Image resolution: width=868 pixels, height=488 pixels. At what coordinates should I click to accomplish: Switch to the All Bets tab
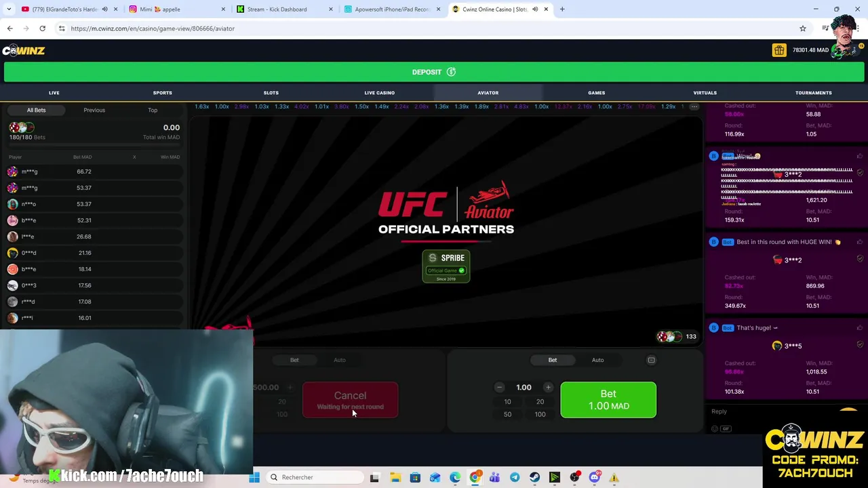click(36, 110)
